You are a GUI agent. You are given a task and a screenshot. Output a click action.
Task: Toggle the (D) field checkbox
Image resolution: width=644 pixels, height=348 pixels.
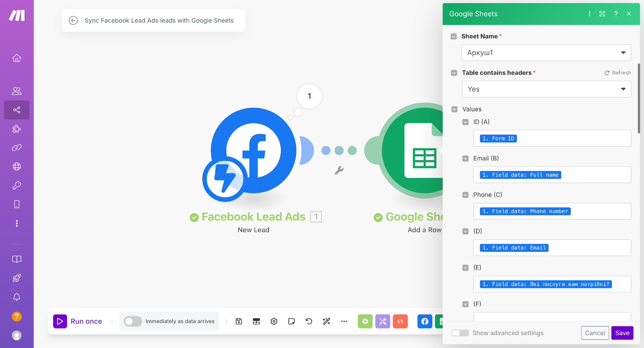pyautogui.click(x=465, y=231)
